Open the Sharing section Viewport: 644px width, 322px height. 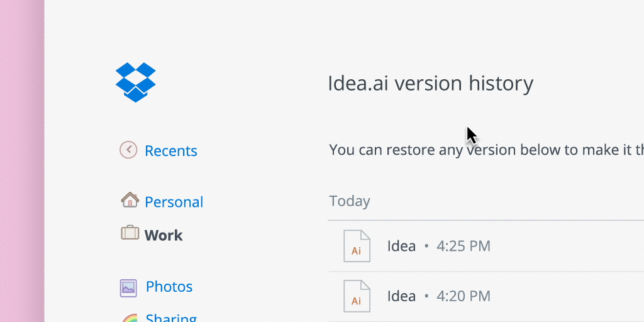coord(171,318)
